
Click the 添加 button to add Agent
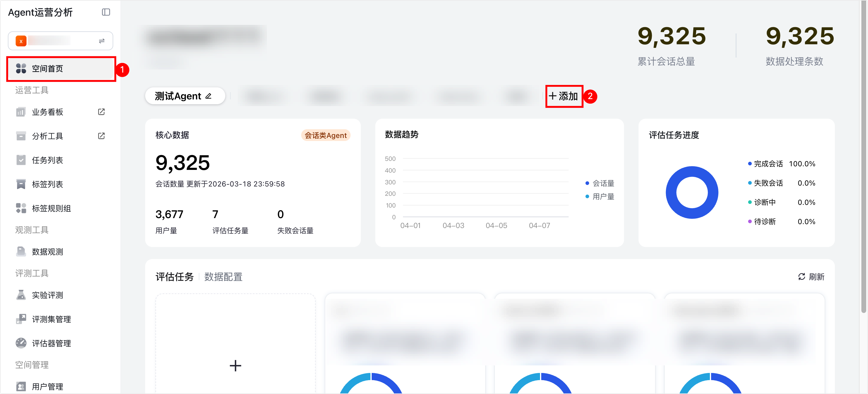pos(564,96)
